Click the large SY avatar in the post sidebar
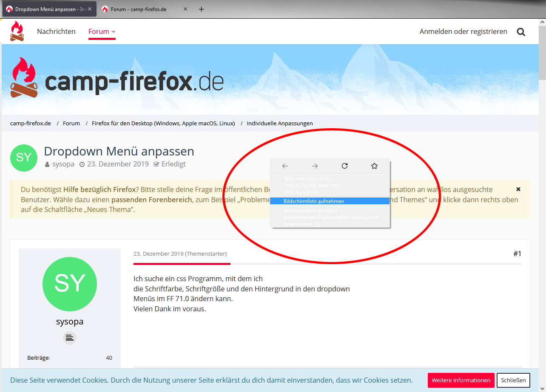Viewport: 546px width, 392px height. click(70, 284)
